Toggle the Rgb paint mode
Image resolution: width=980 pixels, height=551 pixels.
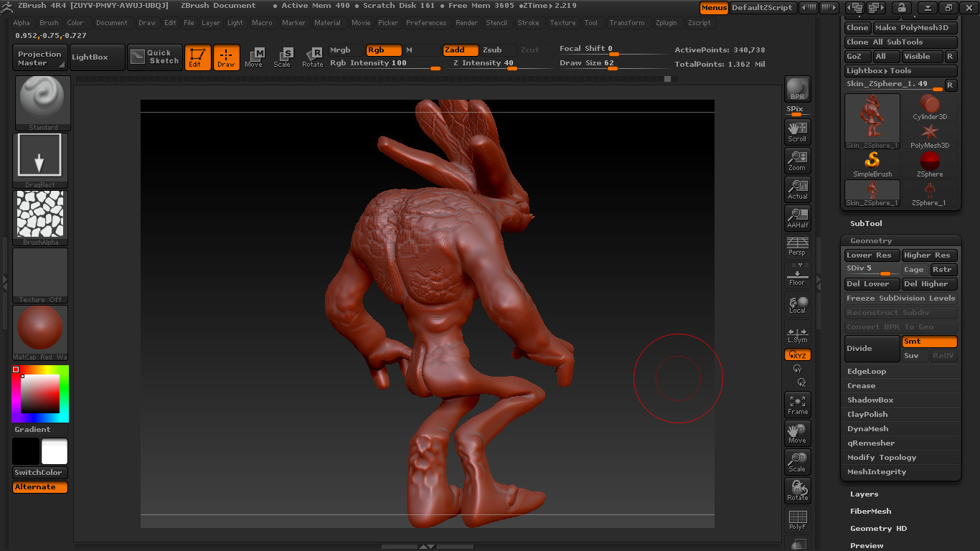coord(384,50)
